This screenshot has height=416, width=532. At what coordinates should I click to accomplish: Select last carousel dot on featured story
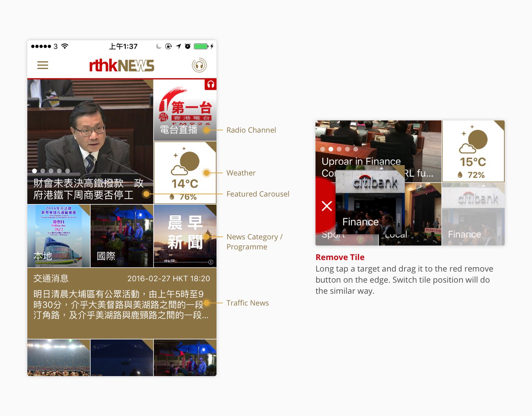(x=68, y=171)
